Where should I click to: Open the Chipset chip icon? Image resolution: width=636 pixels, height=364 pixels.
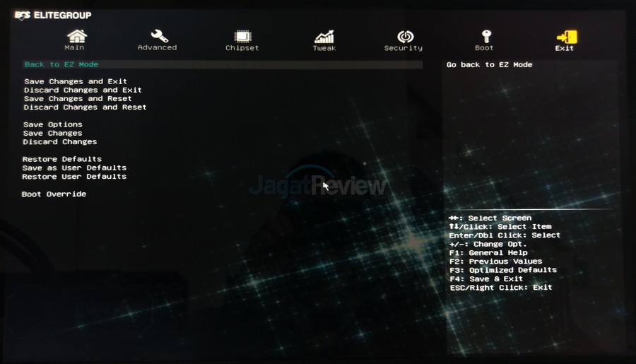pos(242,36)
